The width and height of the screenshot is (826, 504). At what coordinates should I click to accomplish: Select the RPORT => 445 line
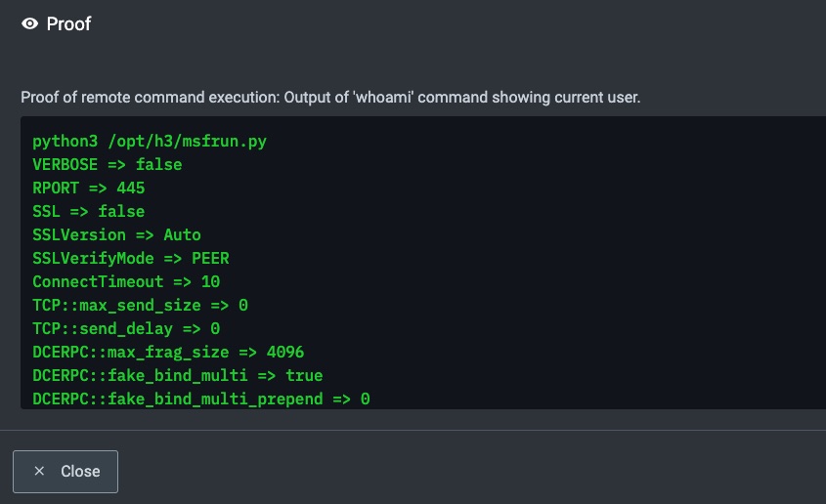coord(89,188)
